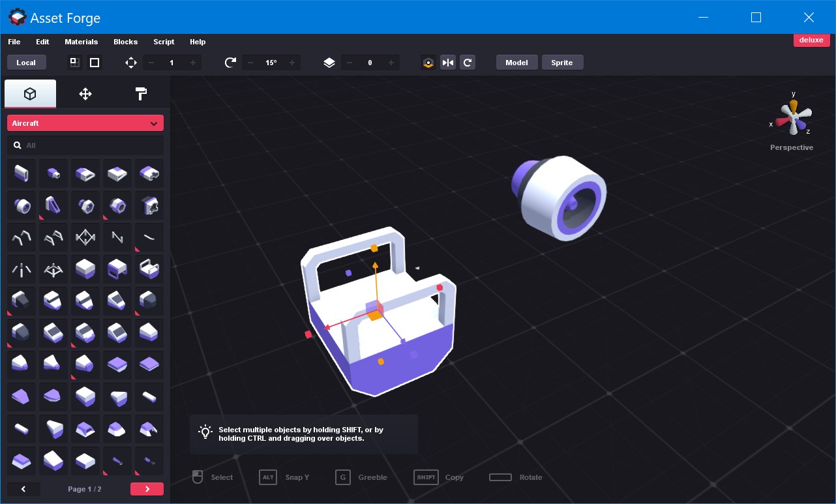
Task: Pick the two bent landing struts block
Action: point(22,237)
